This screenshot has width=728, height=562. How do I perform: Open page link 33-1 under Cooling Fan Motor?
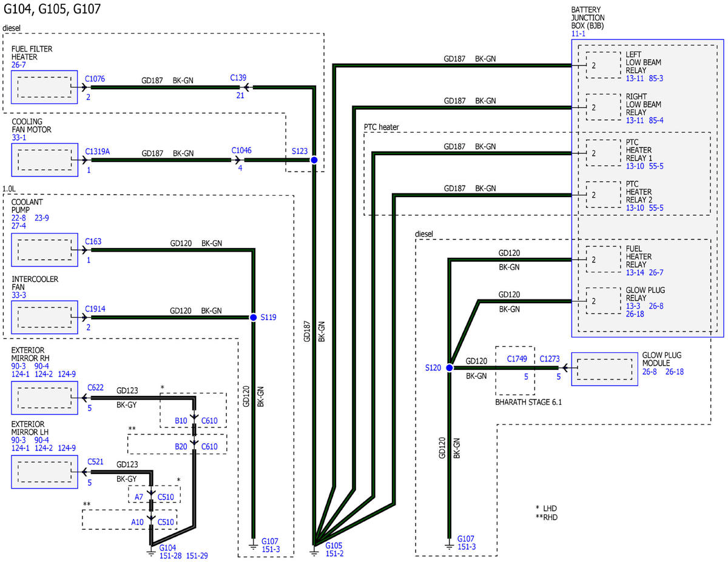[19, 138]
